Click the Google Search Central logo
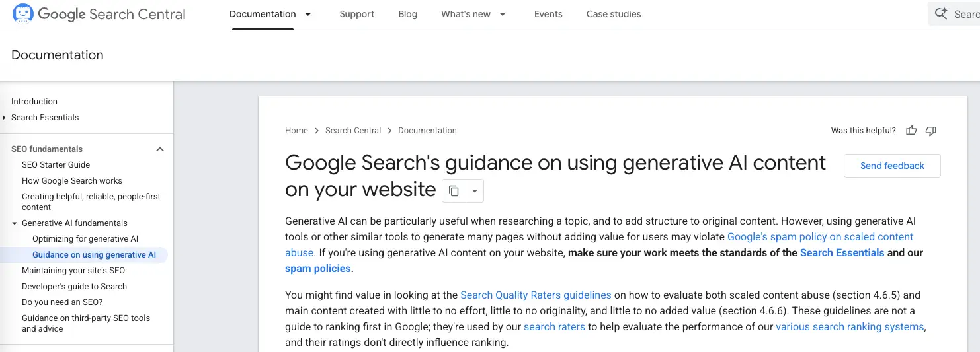Image resolution: width=980 pixels, height=352 pixels. tap(99, 14)
